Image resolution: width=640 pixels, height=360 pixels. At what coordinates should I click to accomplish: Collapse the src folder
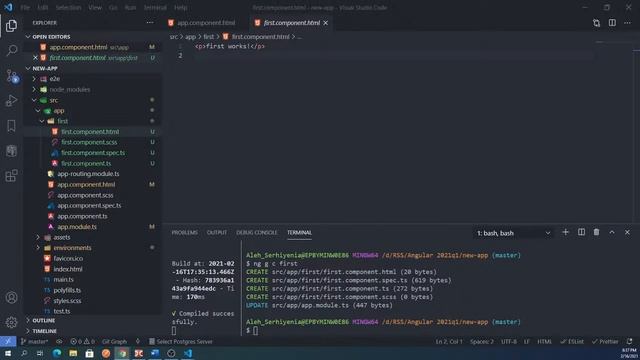(x=34, y=100)
